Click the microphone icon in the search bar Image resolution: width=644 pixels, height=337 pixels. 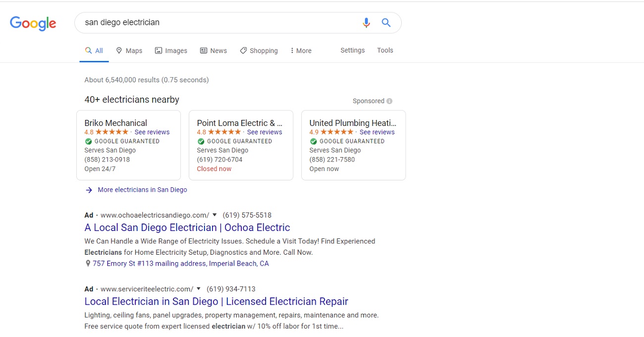[x=366, y=22]
